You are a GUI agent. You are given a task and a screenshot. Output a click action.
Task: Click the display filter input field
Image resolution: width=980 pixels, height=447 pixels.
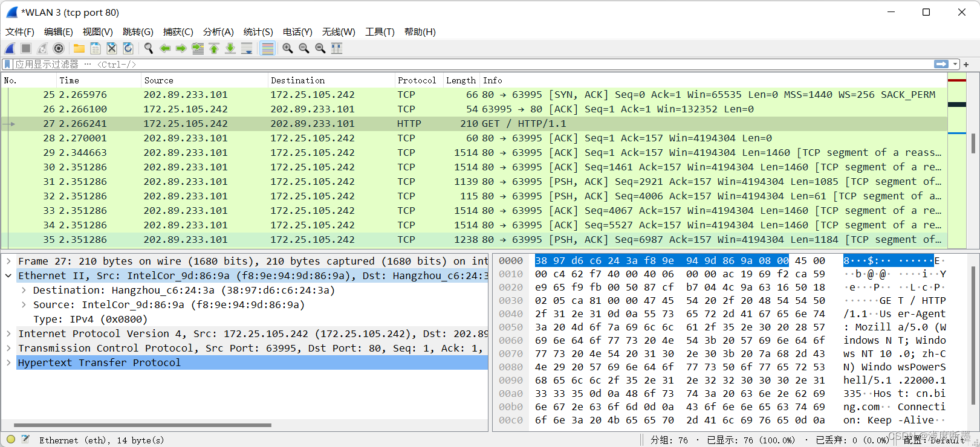point(472,64)
